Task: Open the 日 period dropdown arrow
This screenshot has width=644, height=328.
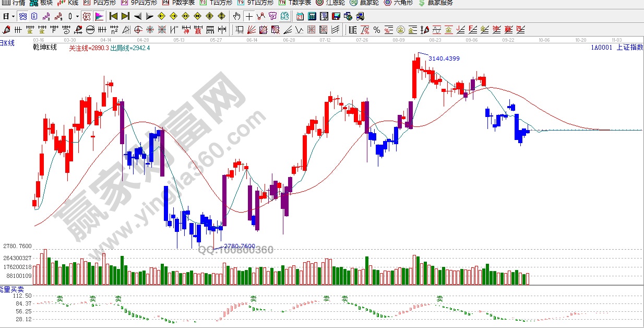Action: click(x=13, y=16)
